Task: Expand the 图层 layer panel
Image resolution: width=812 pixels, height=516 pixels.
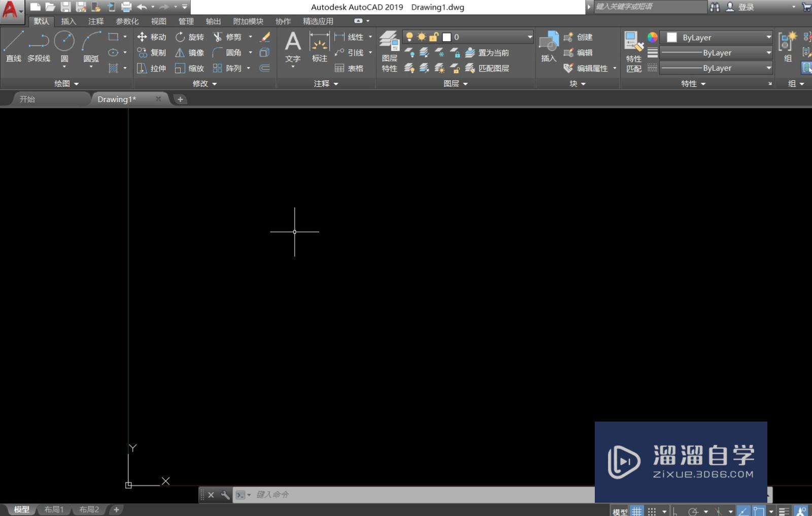Action: (456, 83)
